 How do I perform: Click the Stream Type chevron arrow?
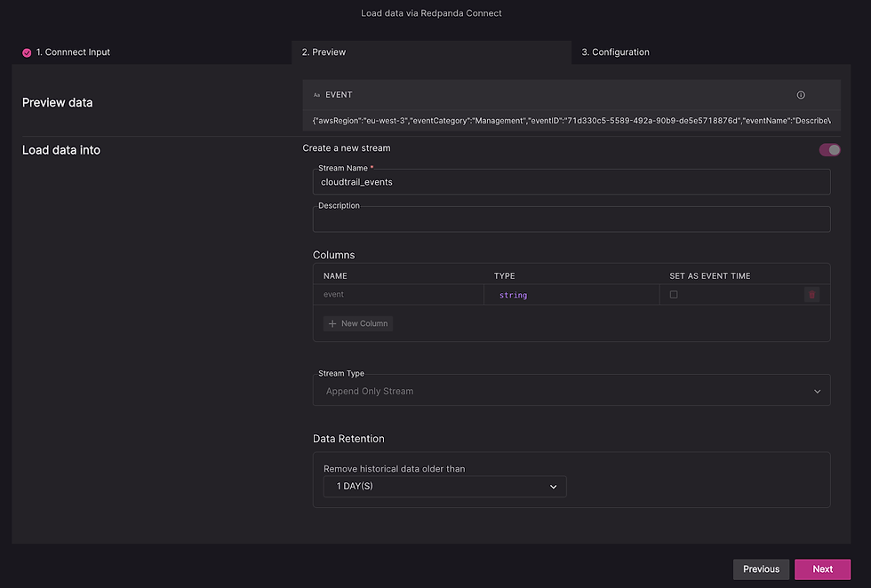click(817, 392)
